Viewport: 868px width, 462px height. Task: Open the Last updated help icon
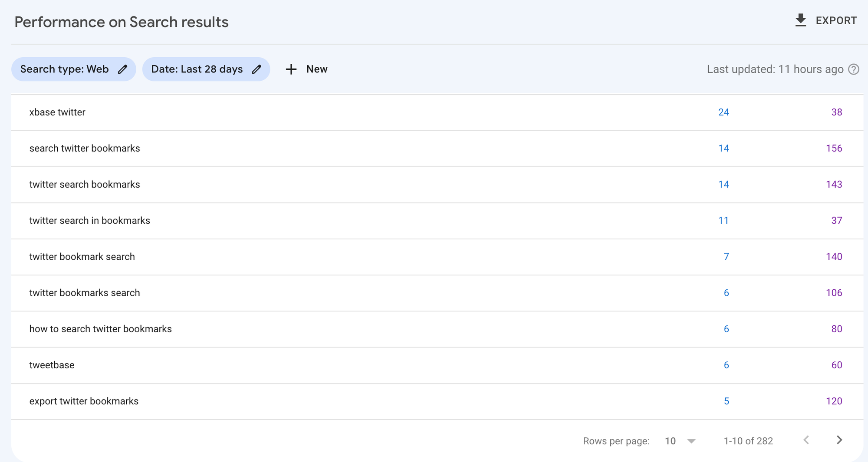tap(854, 69)
